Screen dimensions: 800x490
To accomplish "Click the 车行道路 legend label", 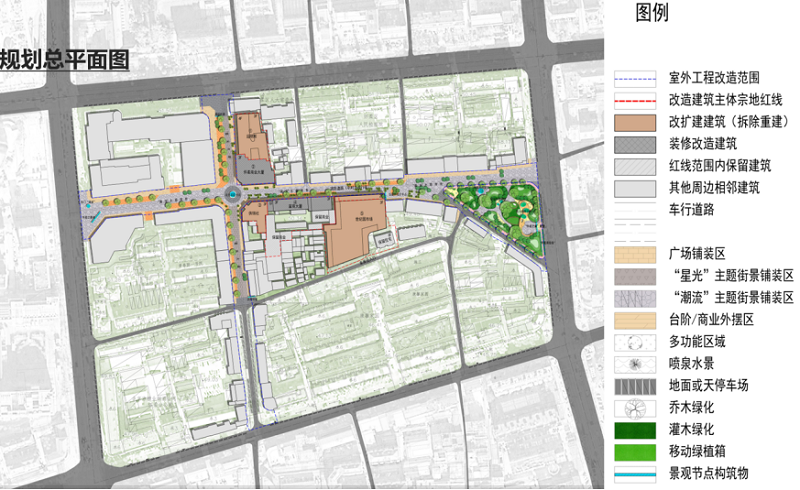I will (x=695, y=209).
